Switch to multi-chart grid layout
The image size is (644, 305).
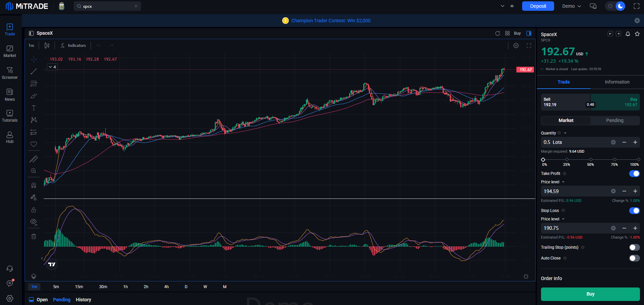[x=507, y=33]
